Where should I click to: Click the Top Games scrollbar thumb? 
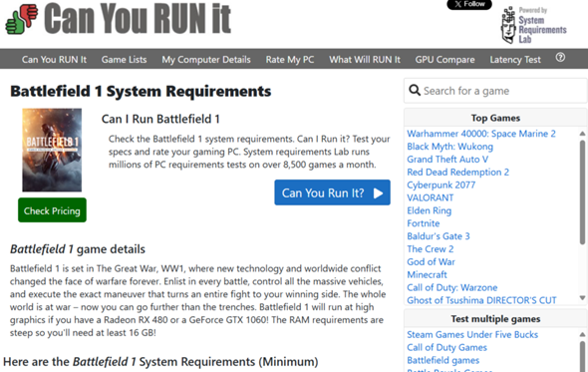coord(582,192)
